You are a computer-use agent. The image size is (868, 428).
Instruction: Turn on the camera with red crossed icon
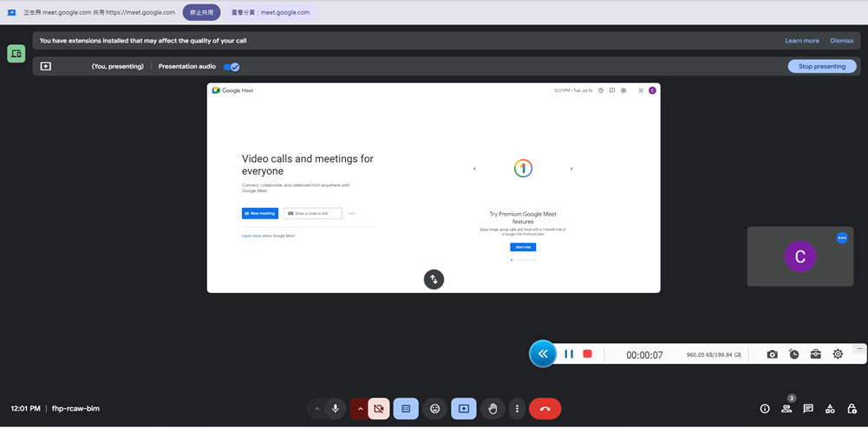tap(379, 409)
